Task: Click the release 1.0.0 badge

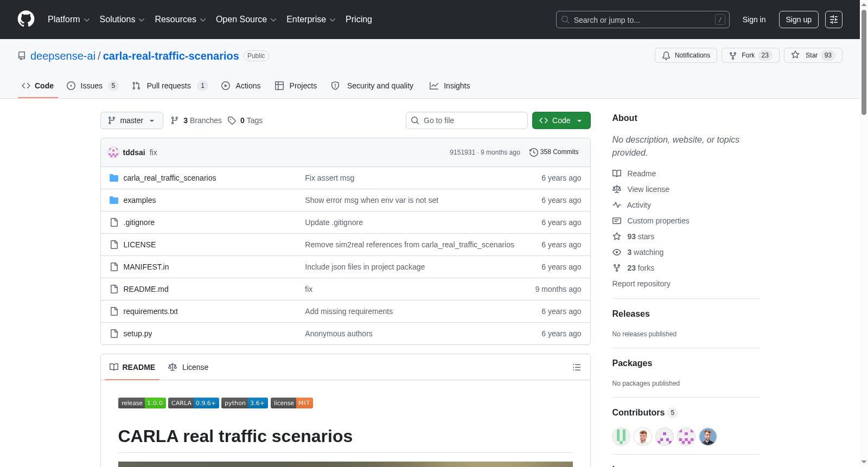Action: tap(142, 403)
